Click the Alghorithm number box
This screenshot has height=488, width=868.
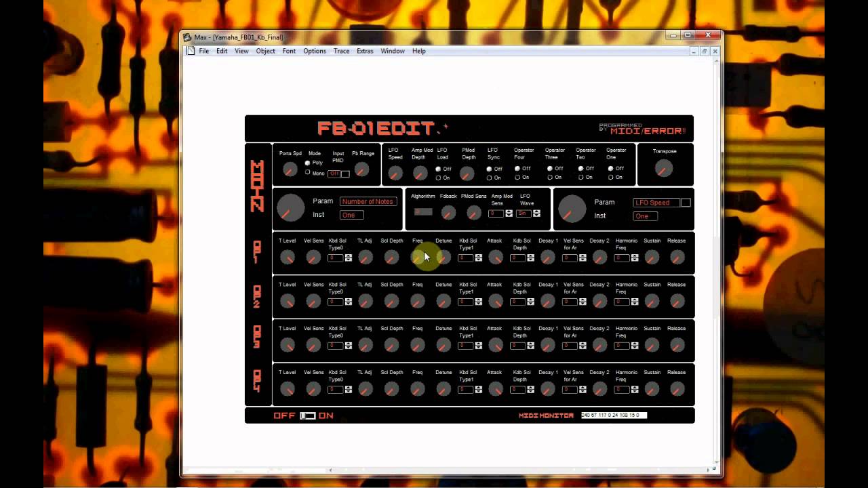point(423,212)
